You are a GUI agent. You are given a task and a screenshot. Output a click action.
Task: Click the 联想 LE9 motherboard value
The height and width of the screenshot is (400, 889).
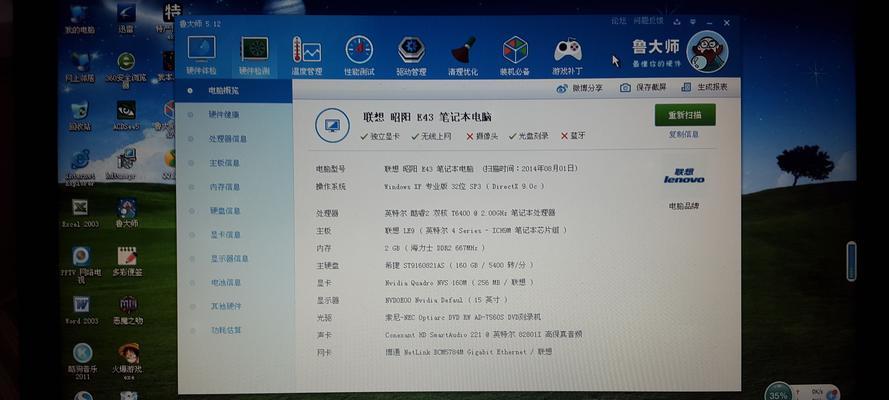tap(475, 231)
